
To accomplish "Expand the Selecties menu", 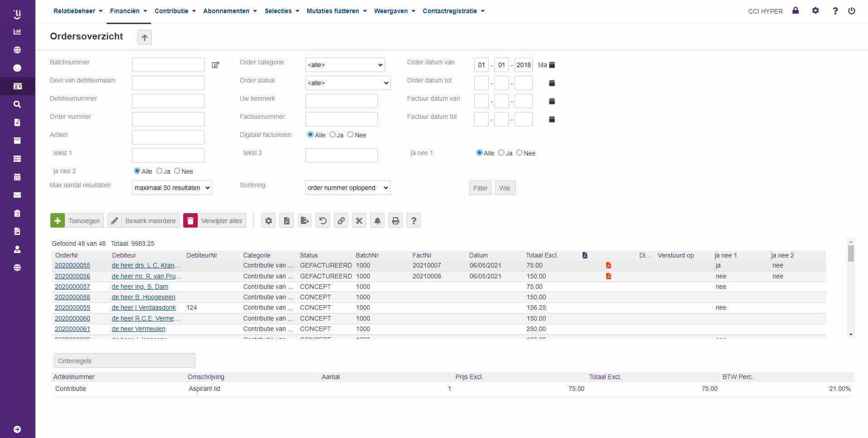I will point(282,11).
